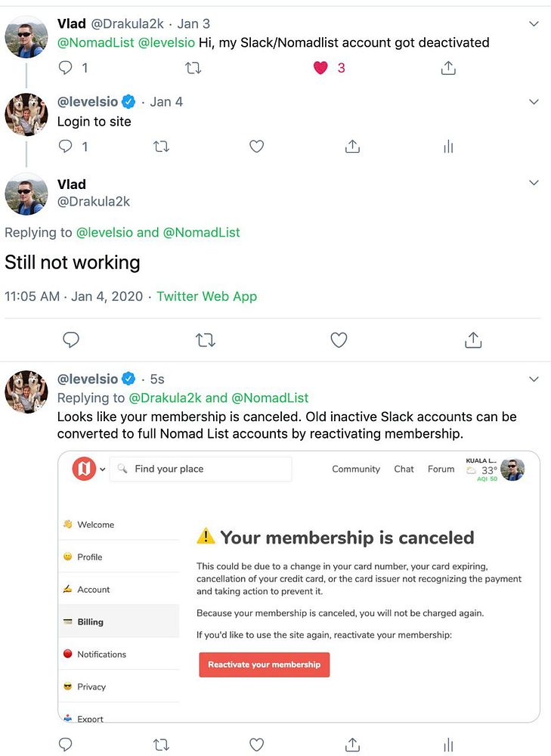Retweet the 'Still not working' tweet
The height and width of the screenshot is (756, 551).
pos(205,340)
